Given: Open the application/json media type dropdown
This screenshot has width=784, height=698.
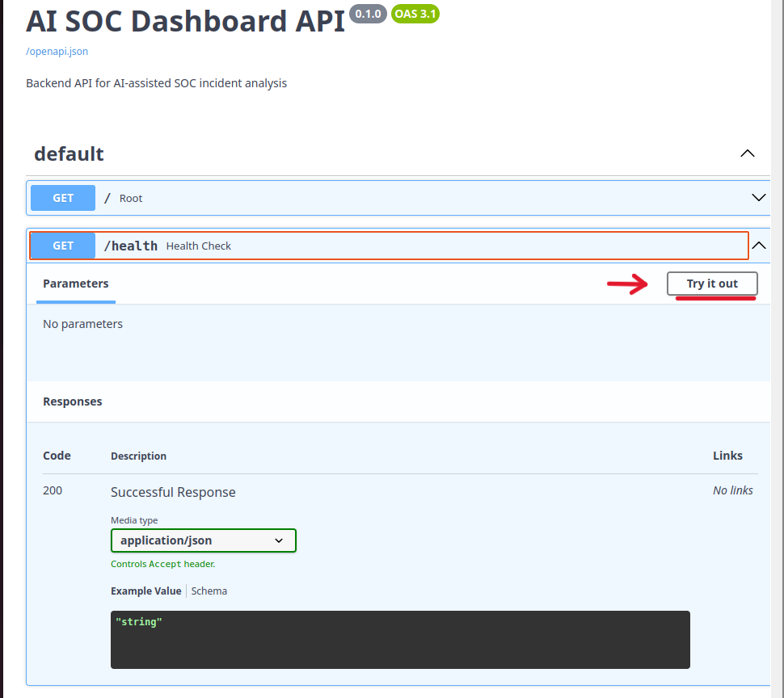Looking at the screenshot, I should [204, 540].
